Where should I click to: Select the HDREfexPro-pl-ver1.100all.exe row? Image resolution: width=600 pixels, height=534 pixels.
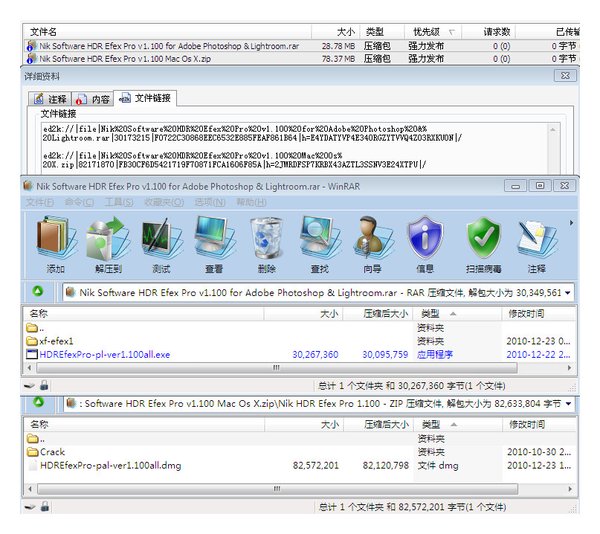300,354
